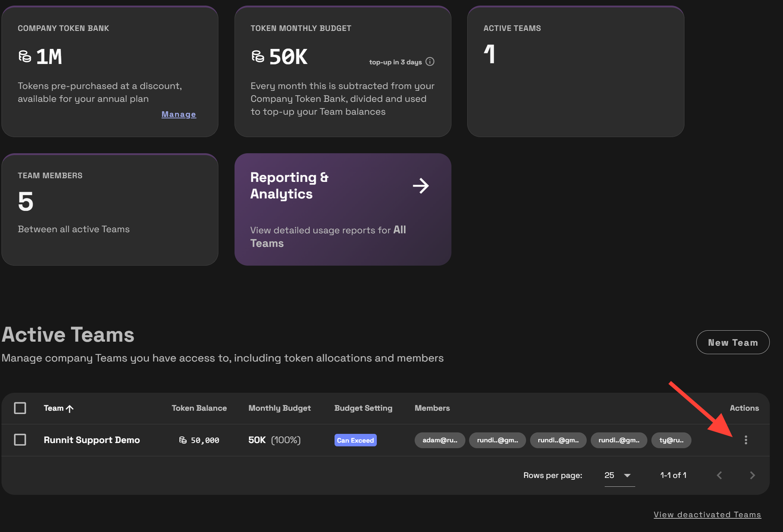The width and height of the screenshot is (783, 532).
Task: Go to the next page using right chevron
Action: coord(752,475)
